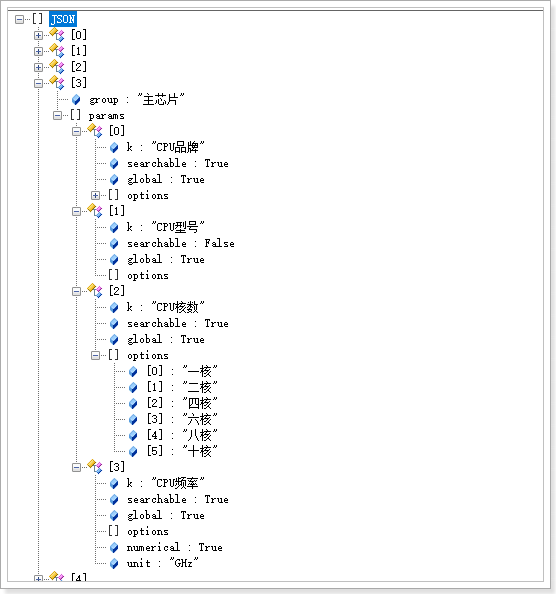Collapse the root JSON node
This screenshot has height=594, width=556.
click(19, 19)
